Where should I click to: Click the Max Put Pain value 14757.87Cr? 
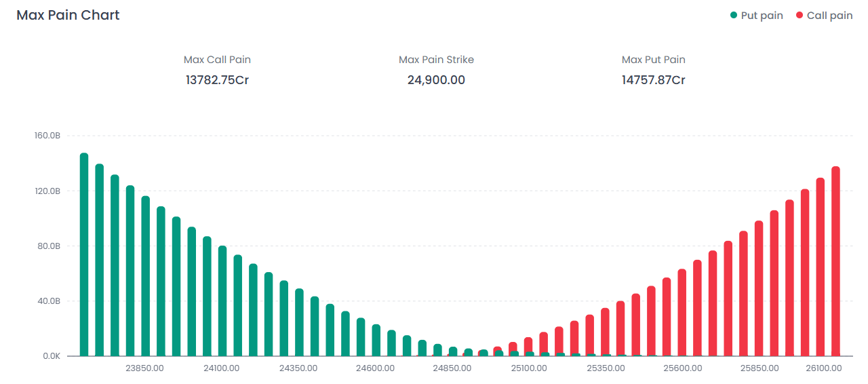pyautogui.click(x=653, y=80)
